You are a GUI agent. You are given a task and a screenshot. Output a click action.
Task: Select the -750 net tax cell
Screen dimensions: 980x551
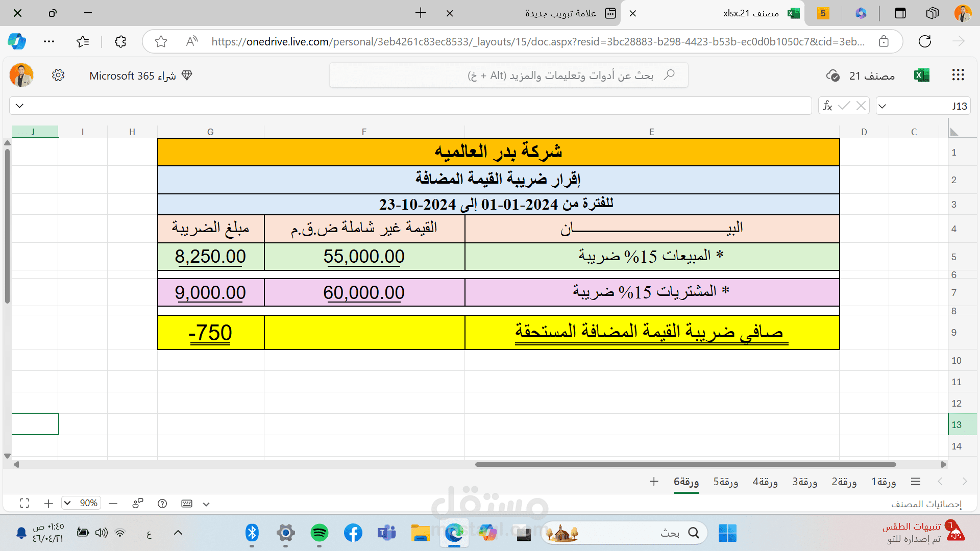pos(211,333)
